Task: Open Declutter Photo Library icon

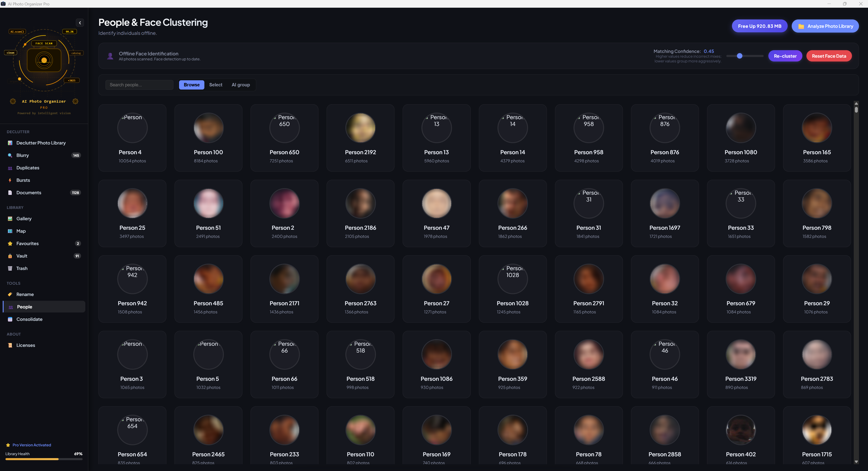Action: pyautogui.click(x=10, y=143)
